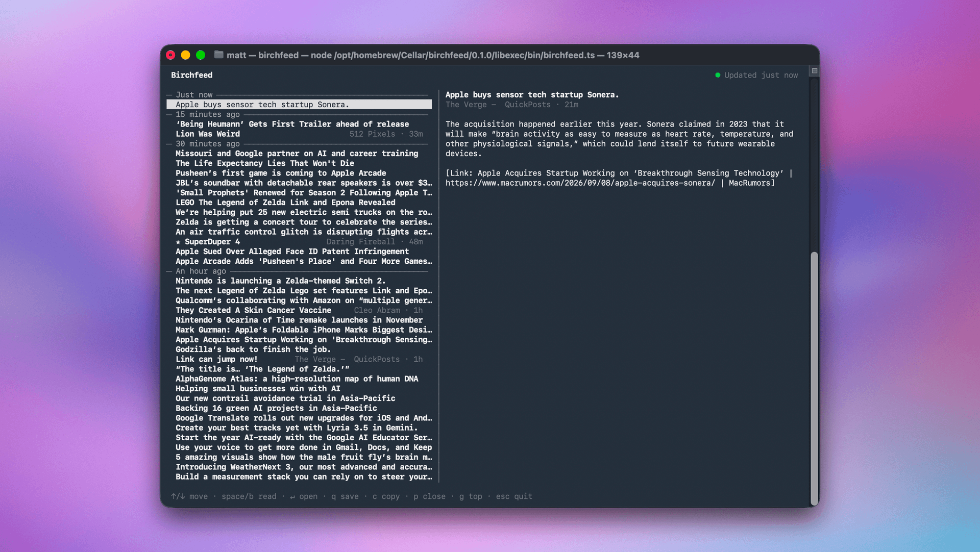Select the JBL's soundbar headline
Image resolution: width=980 pixels, height=552 pixels.
(x=304, y=183)
